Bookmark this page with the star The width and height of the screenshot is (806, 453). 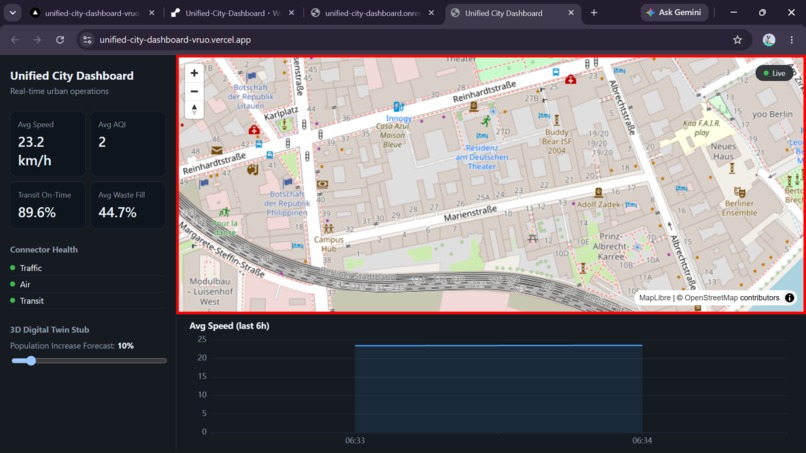click(738, 40)
